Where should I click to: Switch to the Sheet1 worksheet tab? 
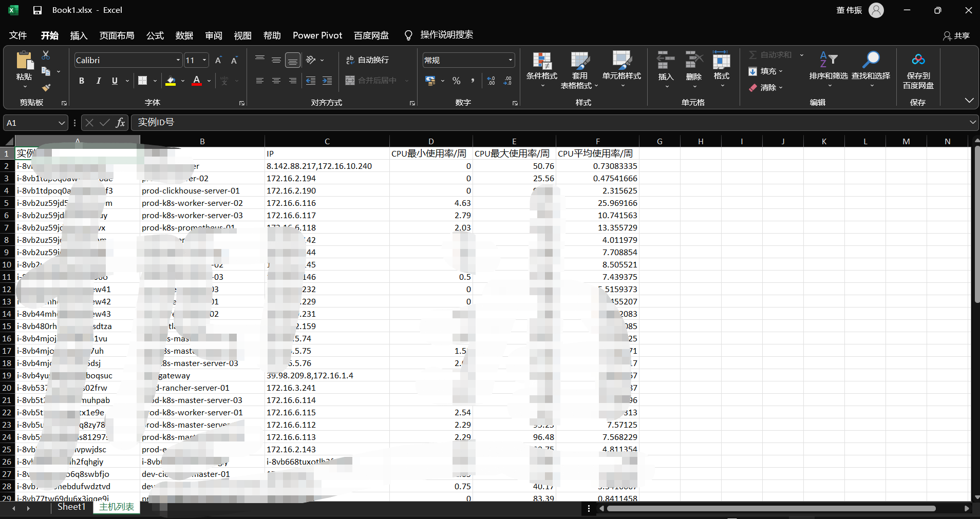coord(71,507)
